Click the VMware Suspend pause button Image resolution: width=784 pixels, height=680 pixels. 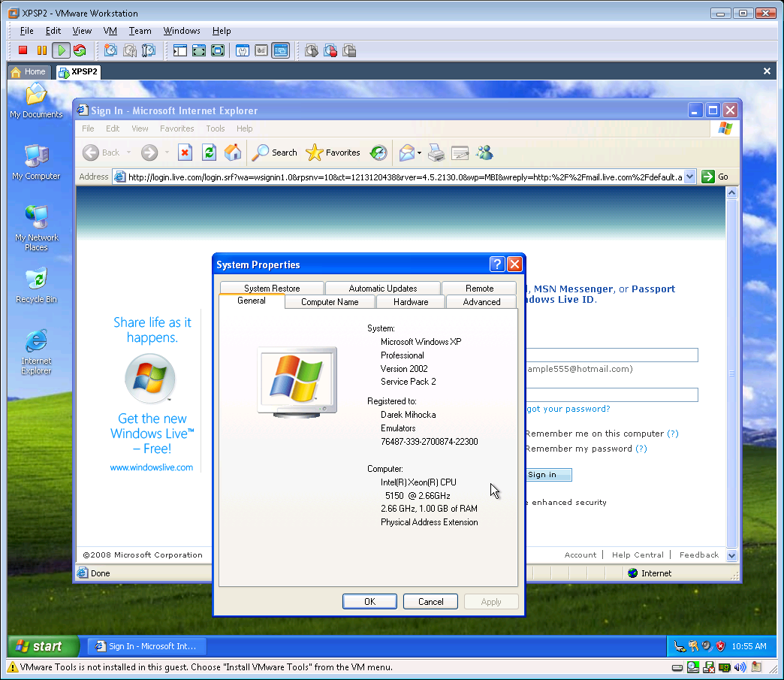[42, 50]
